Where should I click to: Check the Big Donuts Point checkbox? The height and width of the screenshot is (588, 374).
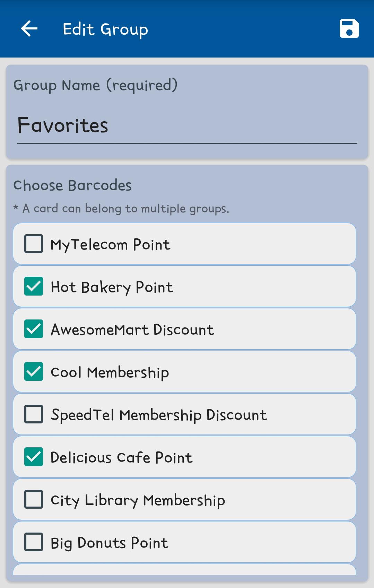[x=34, y=542]
